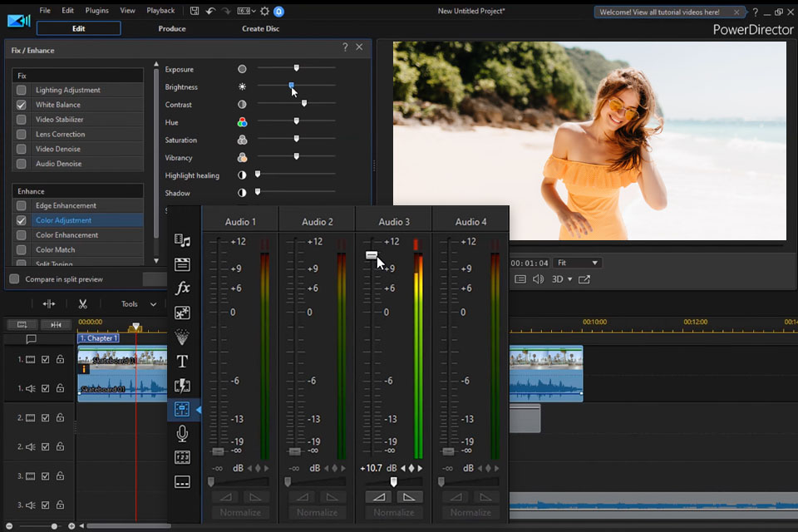Click the preview timecode field
The height and width of the screenshot is (532, 798).
(x=530, y=263)
